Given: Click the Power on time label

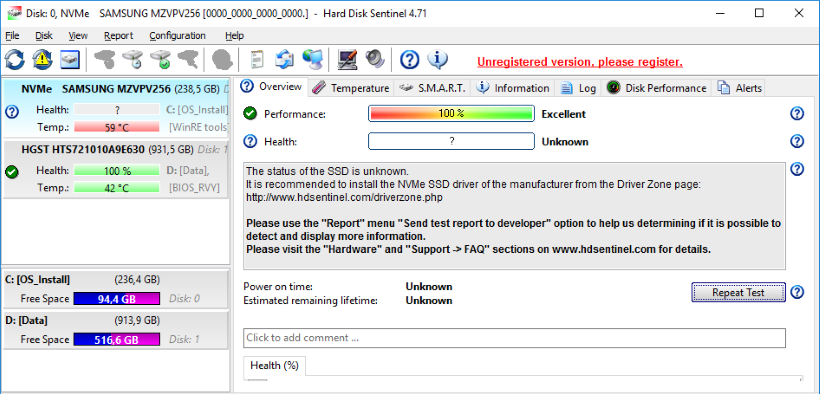Looking at the screenshot, I should (x=278, y=287).
